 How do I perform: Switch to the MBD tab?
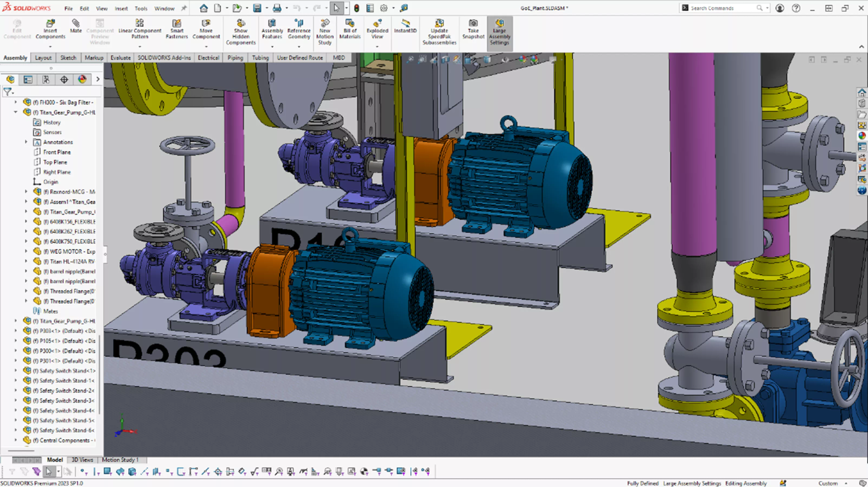[339, 57]
